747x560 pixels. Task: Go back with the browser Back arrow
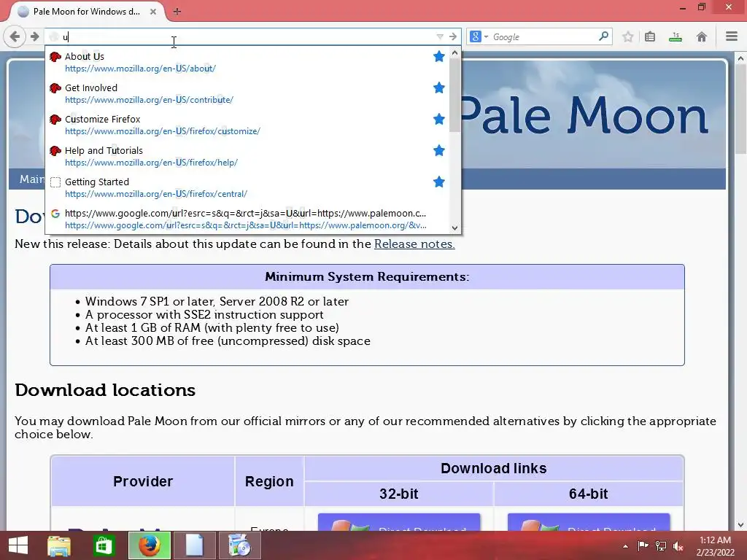(x=15, y=36)
